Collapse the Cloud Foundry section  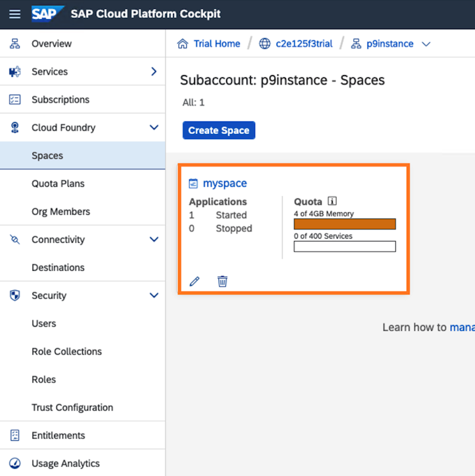tap(154, 127)
